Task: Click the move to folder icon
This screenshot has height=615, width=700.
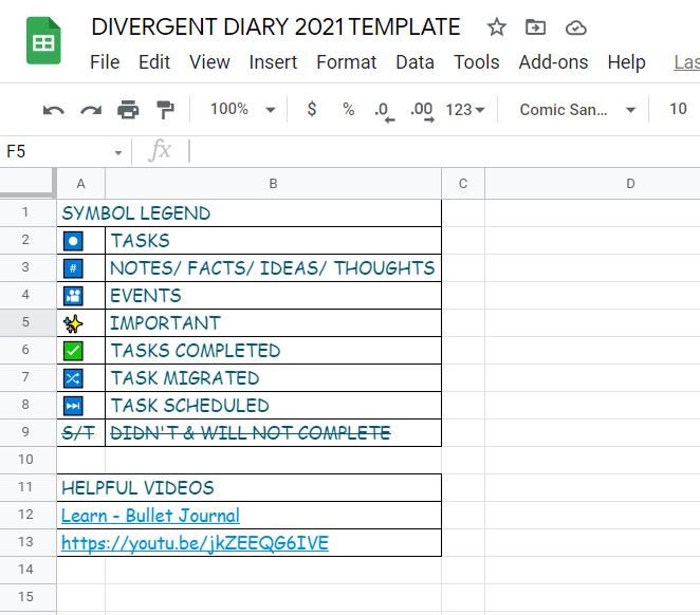Action: click(x=536, y=27)
